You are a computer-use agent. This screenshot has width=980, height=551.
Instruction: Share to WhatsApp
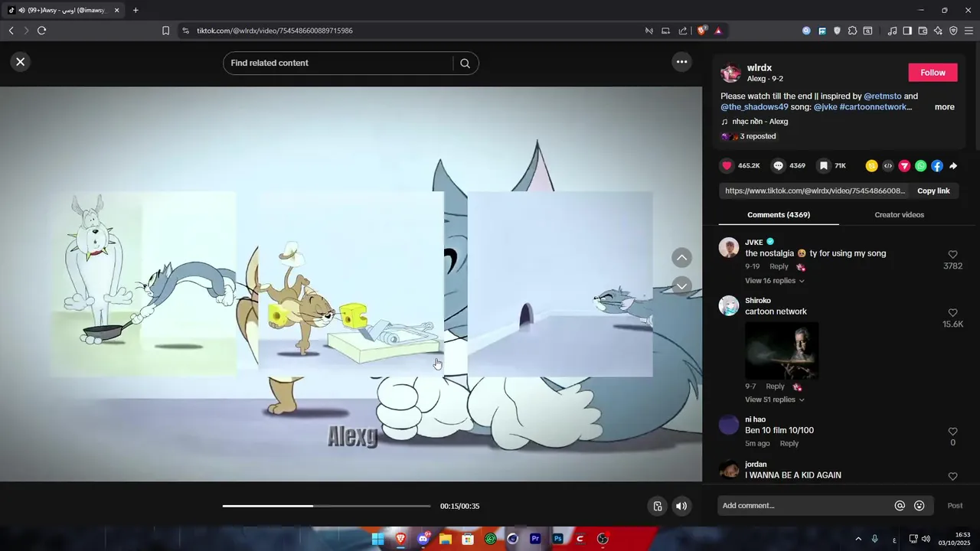pyautogui.click(x=920, y=166)
